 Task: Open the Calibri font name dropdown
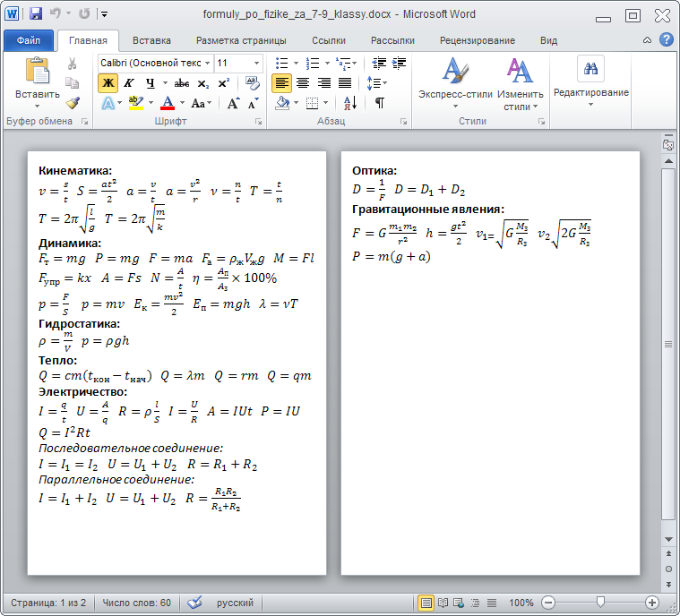(x=207, y=64)
